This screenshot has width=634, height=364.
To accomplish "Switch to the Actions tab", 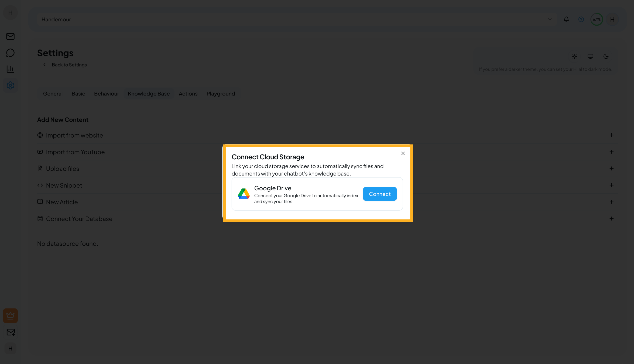I will click(x=188, y=94).
